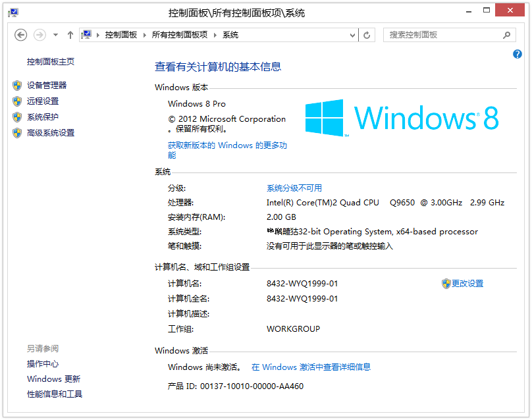Click the 2.00 GB installed RAM value
This screenshot has height=420, width=532.
[281, 217]
